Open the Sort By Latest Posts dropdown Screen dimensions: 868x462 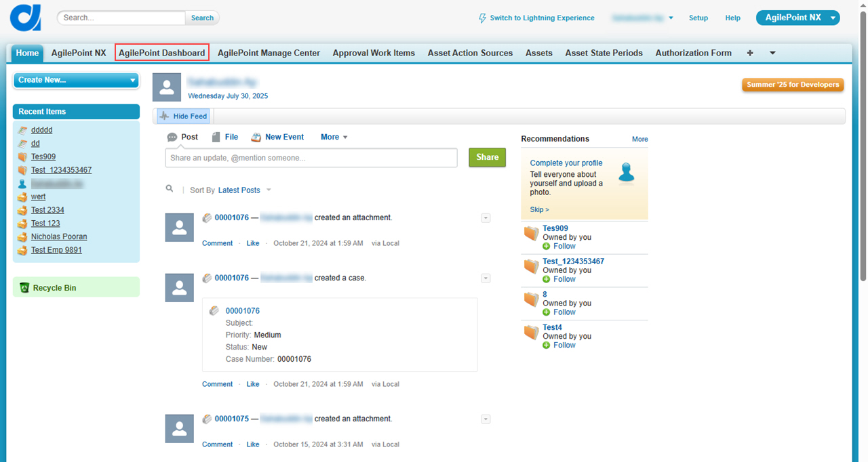click(x=245, y=190)
